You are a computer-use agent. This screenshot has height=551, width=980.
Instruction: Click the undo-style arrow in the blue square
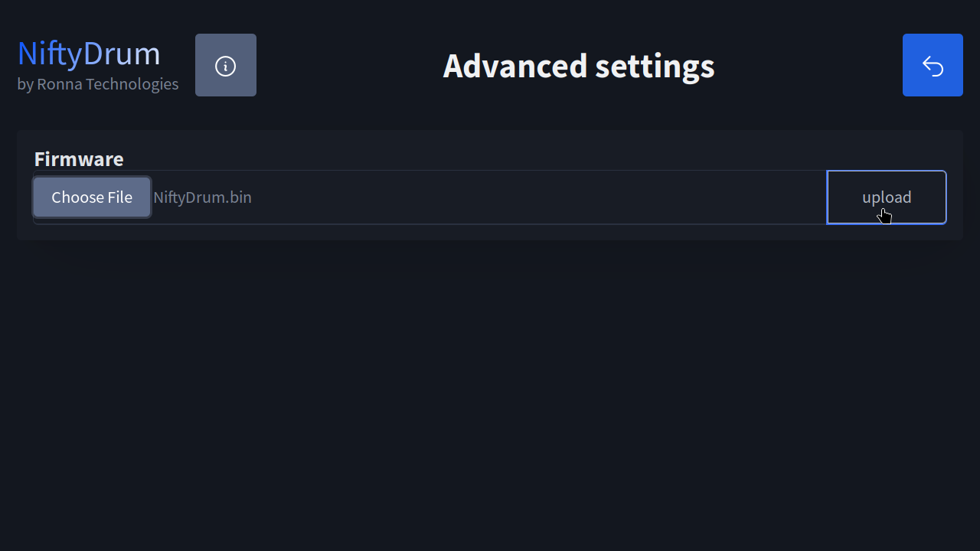pyautogui.click(x=933, y=65)
